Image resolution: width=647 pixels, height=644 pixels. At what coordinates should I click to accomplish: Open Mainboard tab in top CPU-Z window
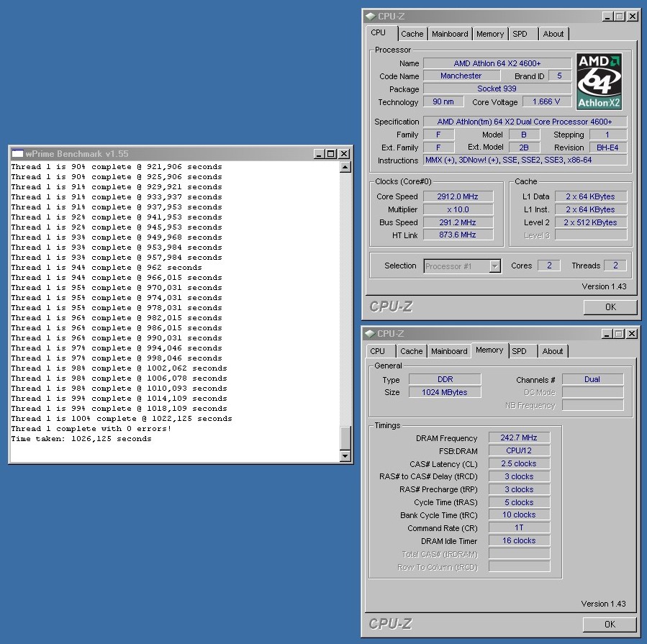(x=450, y=34)
